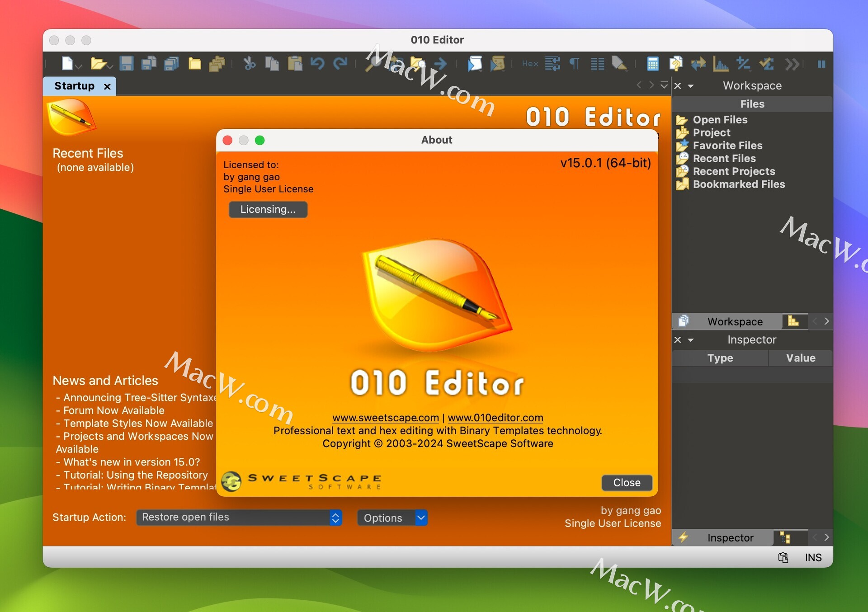The height and width of the screenshot is (612, 868).
Task: Select Favorite Files in the Workspace tree
Action: pos(727,146)
